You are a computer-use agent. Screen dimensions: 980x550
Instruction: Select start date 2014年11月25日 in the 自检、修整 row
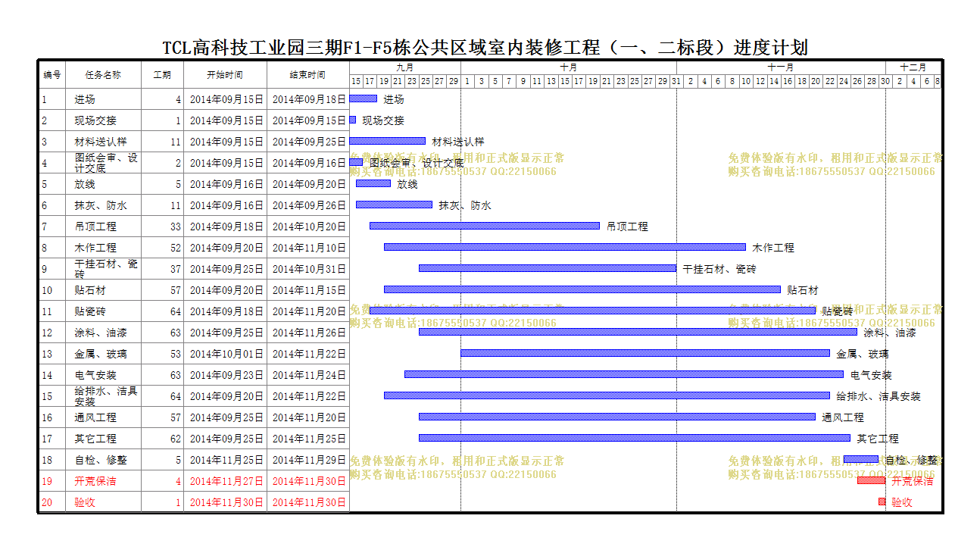tap(226, 460)
